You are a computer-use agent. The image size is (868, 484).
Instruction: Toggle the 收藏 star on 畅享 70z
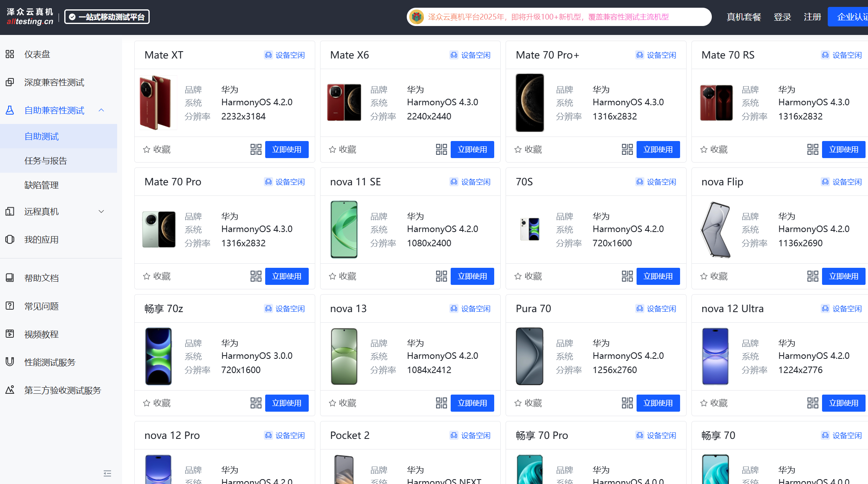pyautogui.click(x=147, y=403)
